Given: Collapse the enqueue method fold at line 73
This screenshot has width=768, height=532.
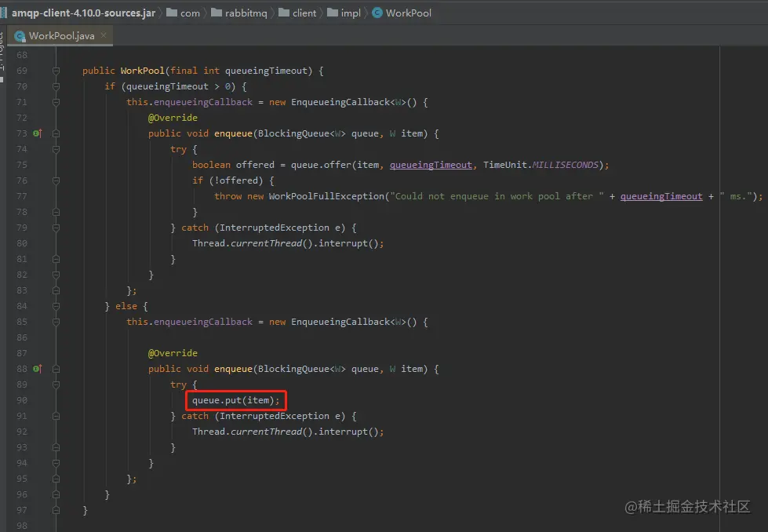Looking at the screenshot, I should point(56,133).
